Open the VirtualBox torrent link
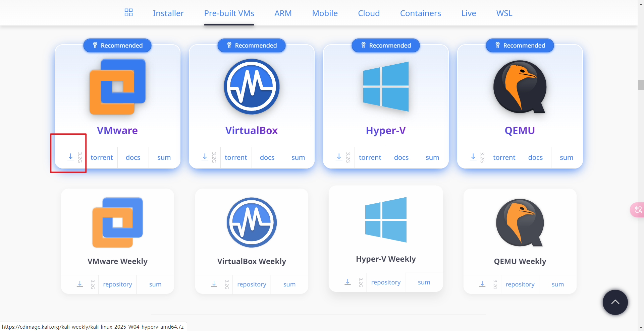 pyautogui.click(x=236, y=157)
